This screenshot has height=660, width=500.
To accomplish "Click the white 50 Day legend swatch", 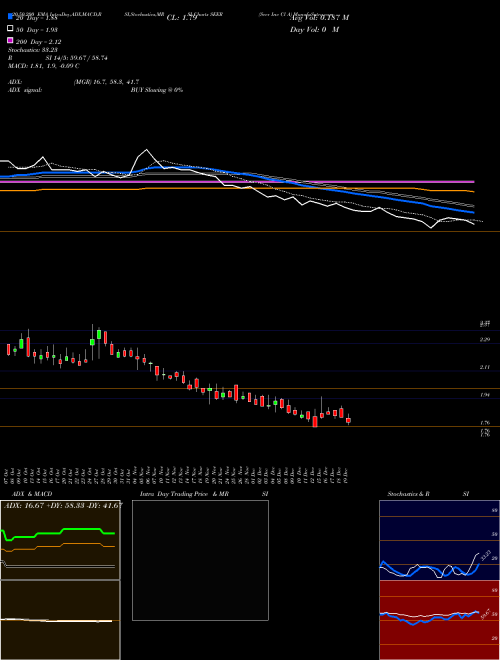I will click(10, 29).
